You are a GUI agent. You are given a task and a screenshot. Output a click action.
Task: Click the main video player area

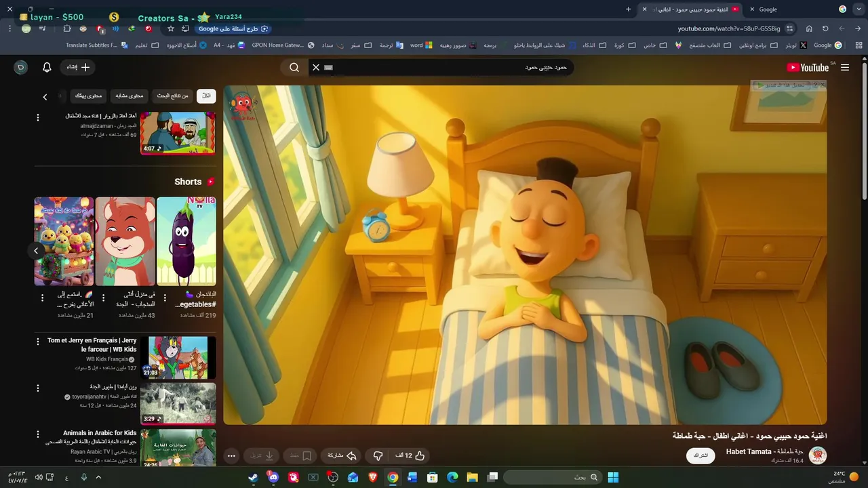[x=525, y=255]
